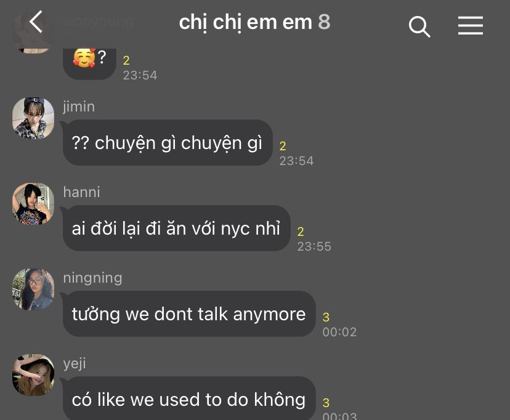The width and height of the screenshot is (510, 420).
Task: Tap the smiling hearts emoji message
Action: (x=89, y=63)
